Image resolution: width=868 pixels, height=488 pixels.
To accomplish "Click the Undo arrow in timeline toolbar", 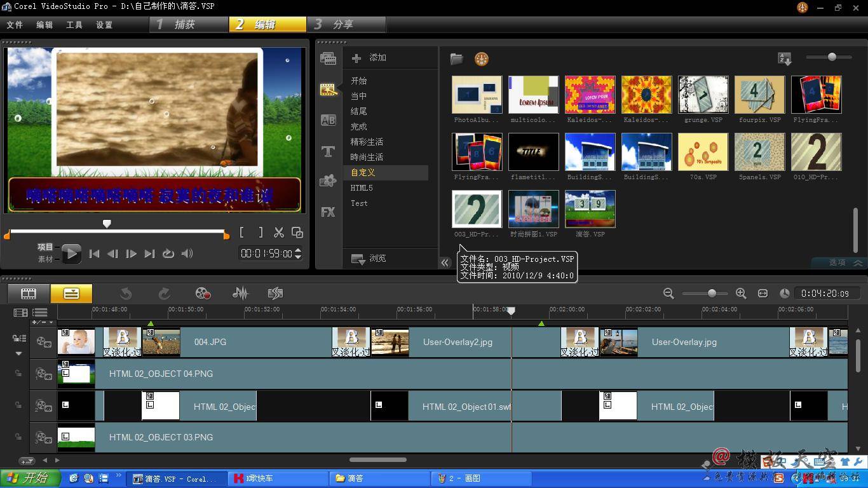I will point(126,294).
